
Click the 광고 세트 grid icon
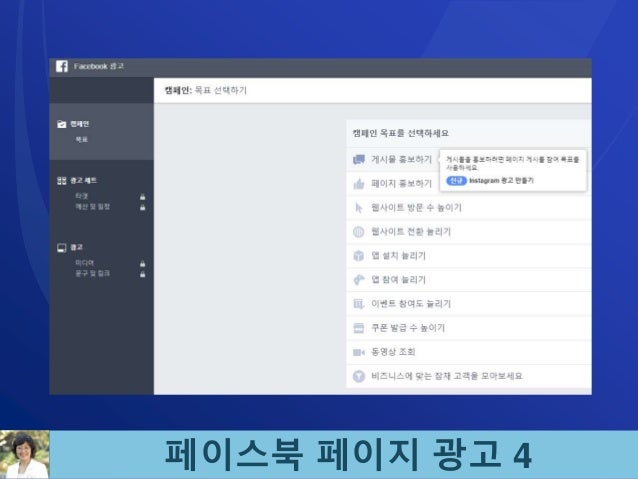pos(61,181)
